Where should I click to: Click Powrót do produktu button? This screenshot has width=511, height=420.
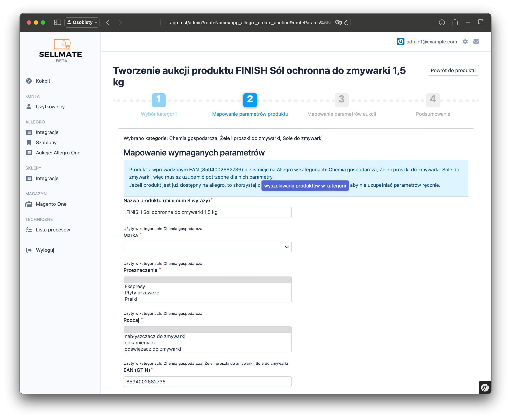[x=453, y=70]
